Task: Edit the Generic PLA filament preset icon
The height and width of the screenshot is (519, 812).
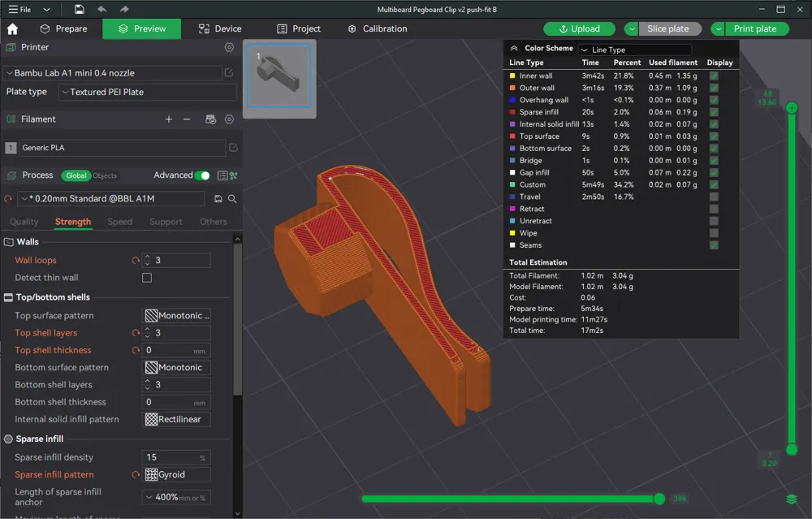Action: [234, 148]
